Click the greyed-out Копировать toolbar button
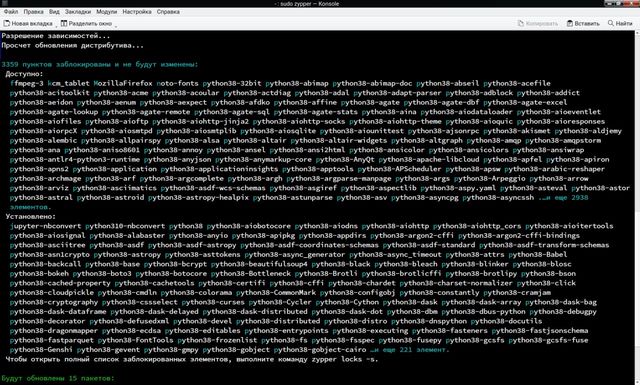640x385 pixels. (x=537, y=24)
